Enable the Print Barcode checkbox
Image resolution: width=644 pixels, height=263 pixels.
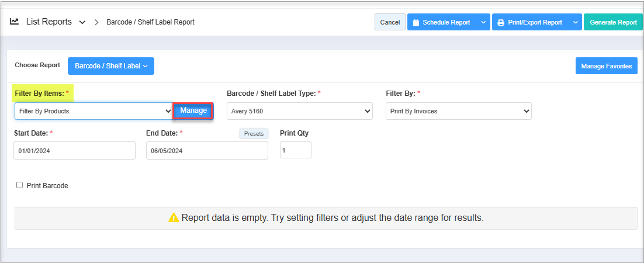pos(19,185)
